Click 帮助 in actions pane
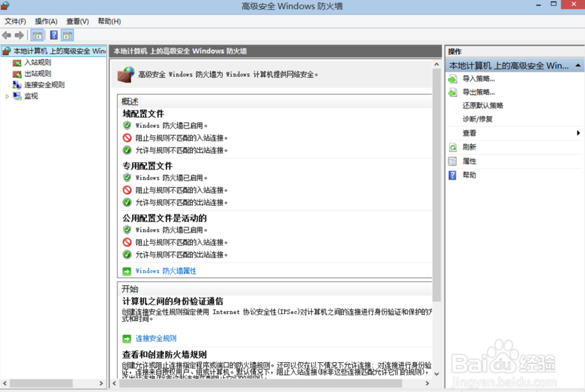 (469, 175)
